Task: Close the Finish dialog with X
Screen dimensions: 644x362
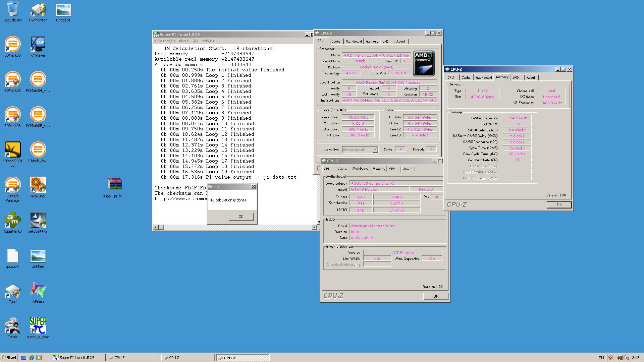Action: [x=253, y=187]
